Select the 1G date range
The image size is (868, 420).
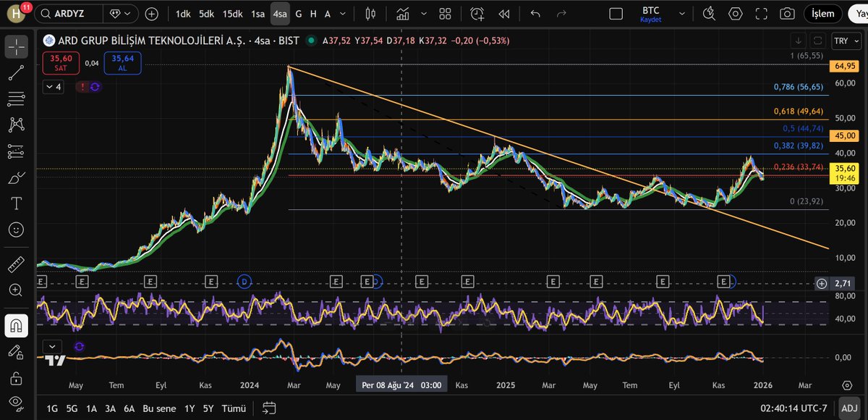(52, 408)
